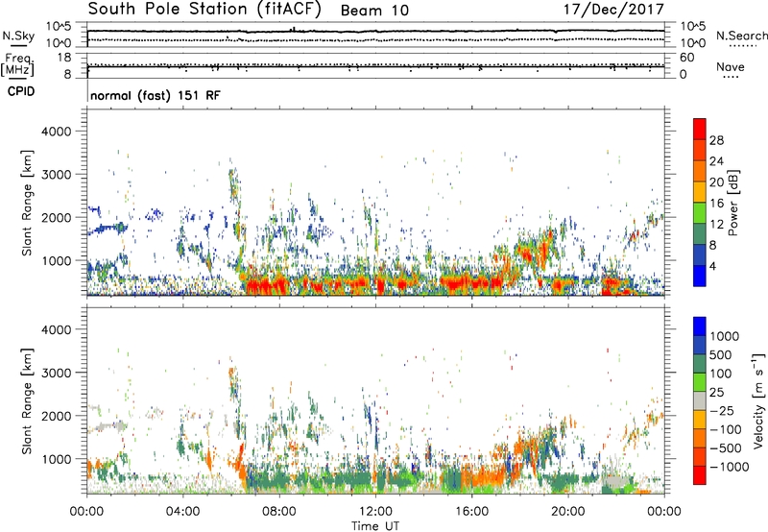Image resolution: width=768 pixels, height=532 pixels.
Task: Click the 04:00 time axis tick label
Action: click(x=182, y=512)
